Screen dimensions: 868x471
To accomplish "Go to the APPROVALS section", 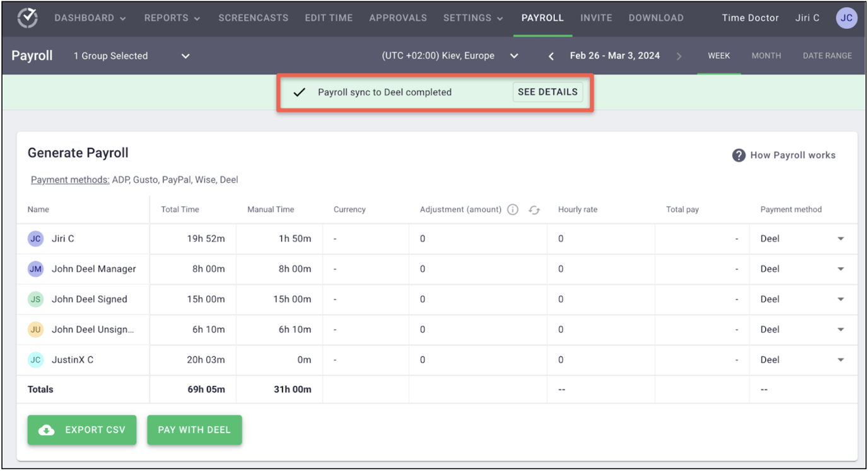I will click(398, 18).
